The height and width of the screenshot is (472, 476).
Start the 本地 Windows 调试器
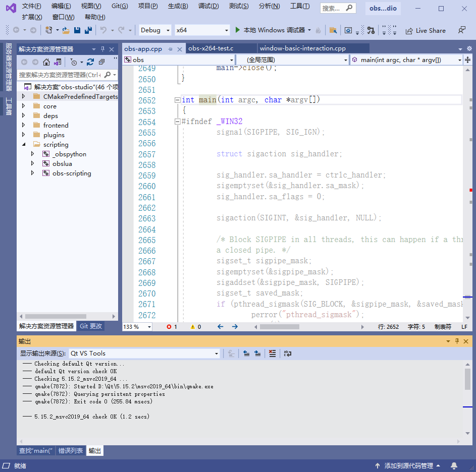point(273,30)
